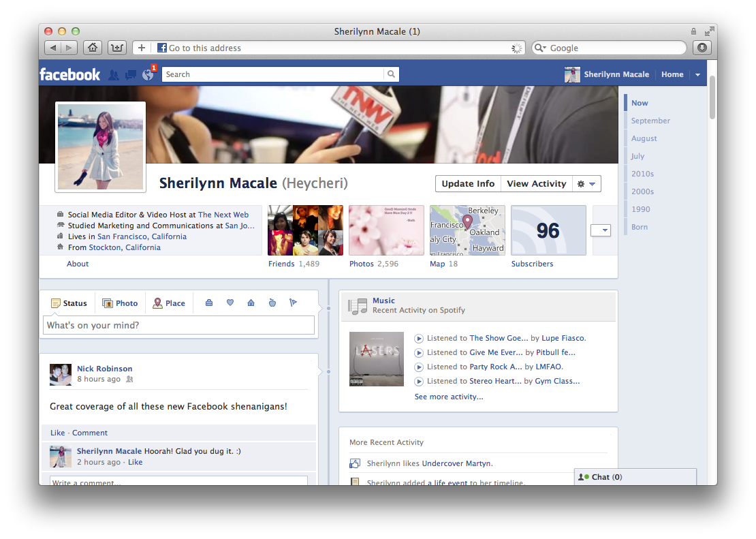Jump to 2010s on the timeline
This screenshot has width=756, height=539.
coord(643,174)
